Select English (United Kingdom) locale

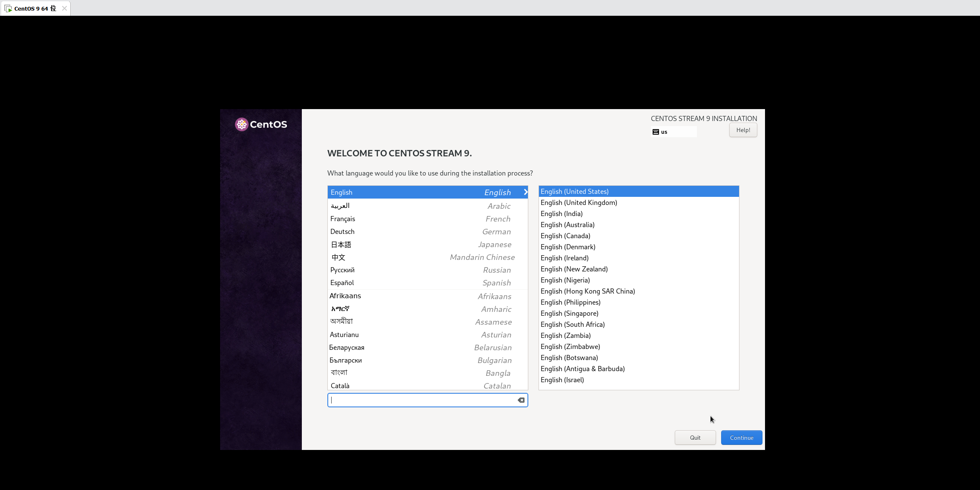(x=579, y=203)
